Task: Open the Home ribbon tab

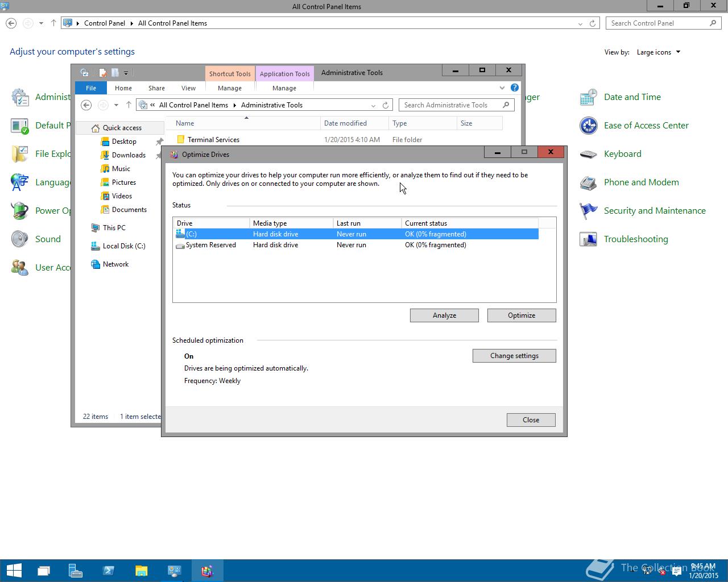Action: pyautogui.click(x=123, y=88)
